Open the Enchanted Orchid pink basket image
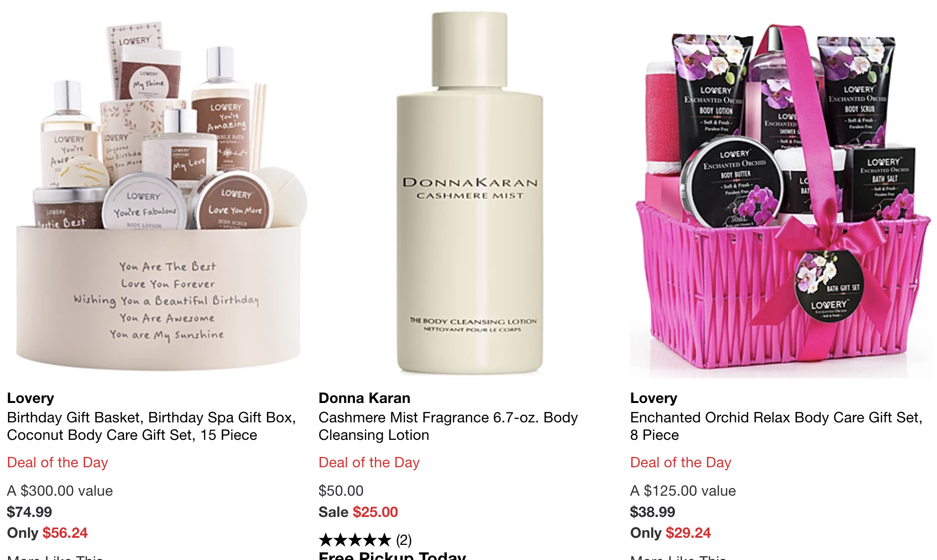Viewport: 937px width, 560px height. pos(781,189)
